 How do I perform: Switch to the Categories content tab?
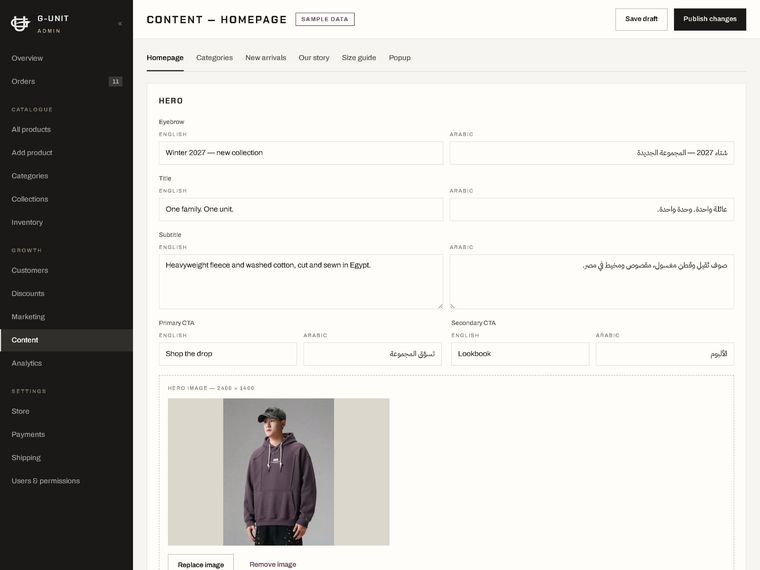(x=214, y=58)
